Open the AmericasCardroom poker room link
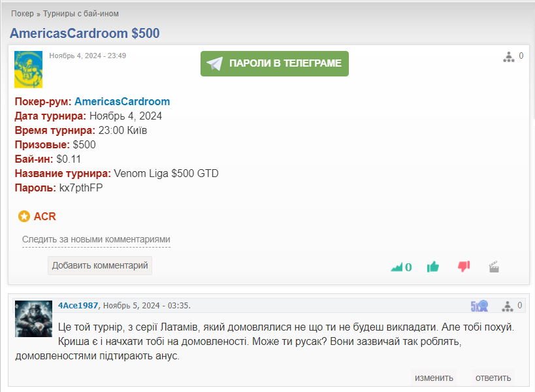This screenshot has width=535, height=392. [x=122, y=101]
